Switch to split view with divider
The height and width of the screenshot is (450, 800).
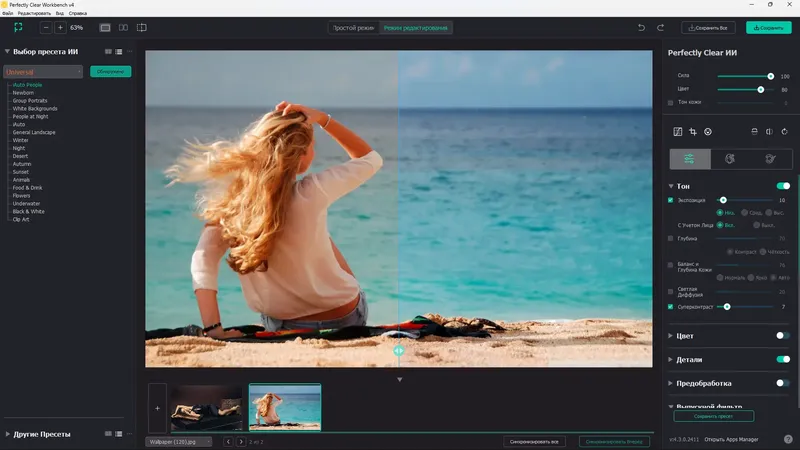pyautogui.click(x=142, y=28)
